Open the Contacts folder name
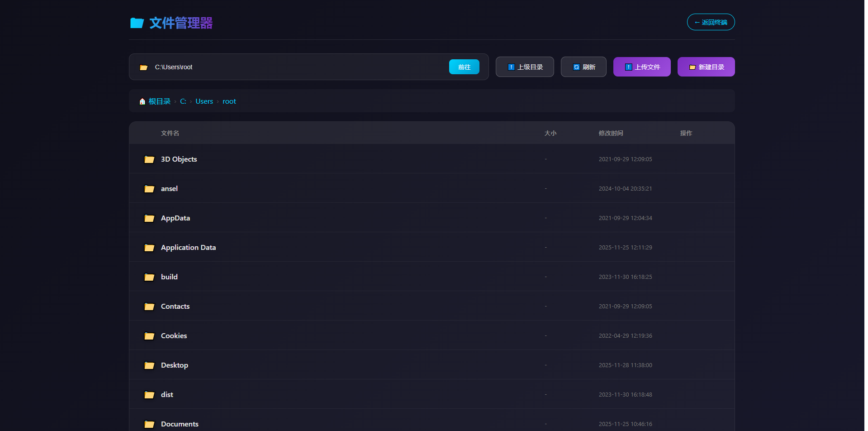 [175, 306]
